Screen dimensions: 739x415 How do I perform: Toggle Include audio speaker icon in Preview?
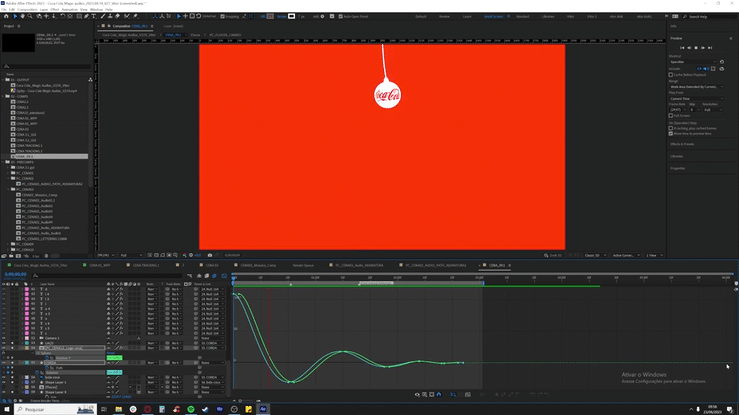tap(706, 69)
